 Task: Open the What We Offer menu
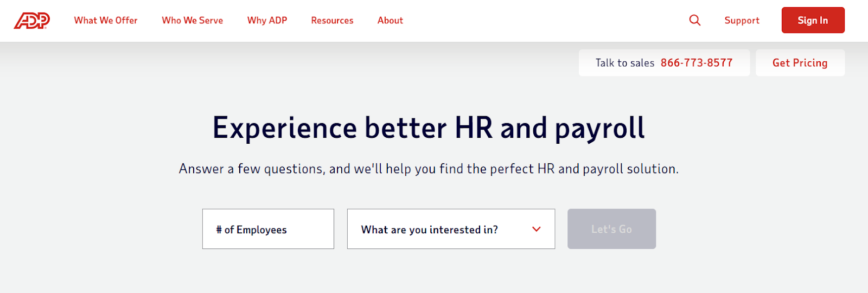tap(106, 21)
